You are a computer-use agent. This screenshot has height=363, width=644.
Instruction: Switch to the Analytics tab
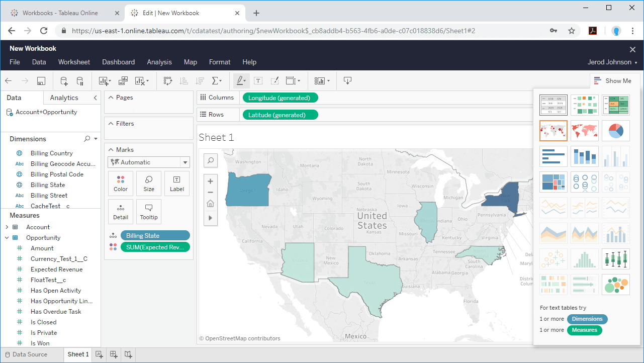click(64, 98)
